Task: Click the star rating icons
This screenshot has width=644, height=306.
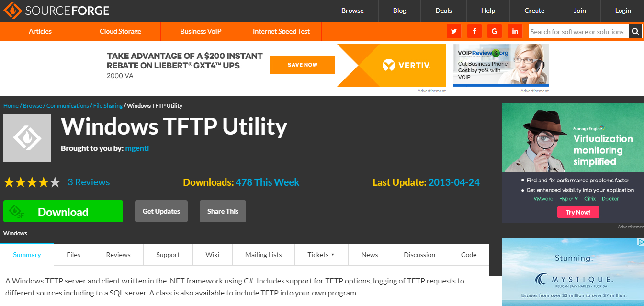Action: pos(32,182)
